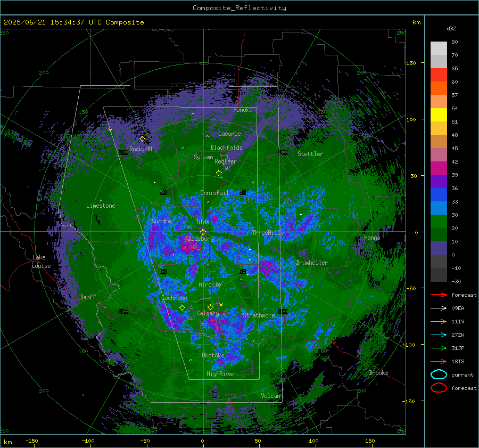The height and width of the screenshot is (448, 479).
Task: Select the bright green 20-30 dBZ swatch
Action: point(439,222)
